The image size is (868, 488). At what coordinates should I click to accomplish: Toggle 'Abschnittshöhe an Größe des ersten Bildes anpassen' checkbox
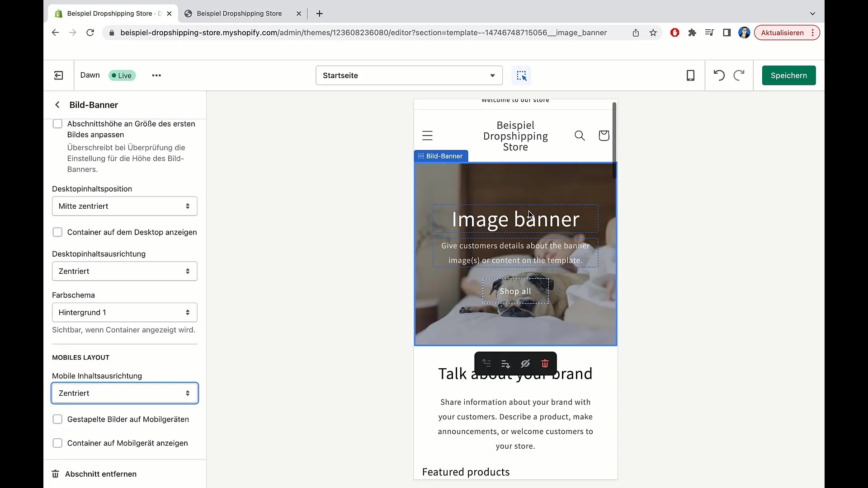(x=57, y=123)
